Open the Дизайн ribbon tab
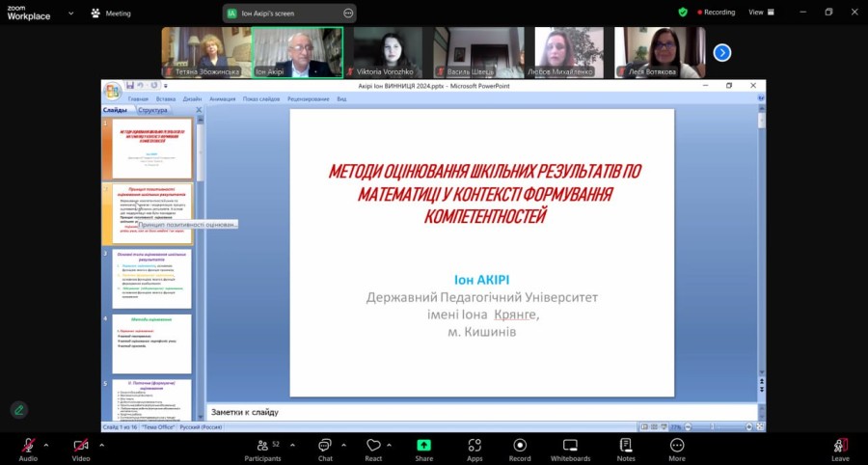Image resolution: width=868 pixels, height=465 pixels. pos(192,99)
